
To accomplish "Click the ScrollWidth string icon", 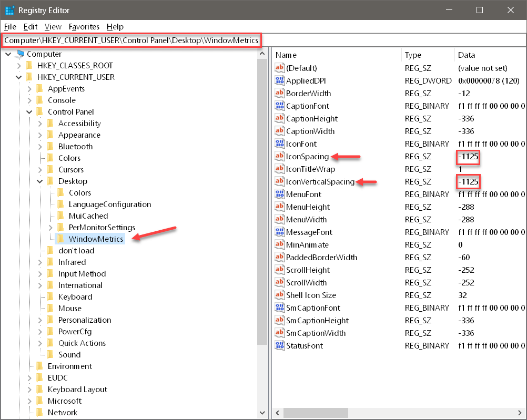I will [279, 282].
